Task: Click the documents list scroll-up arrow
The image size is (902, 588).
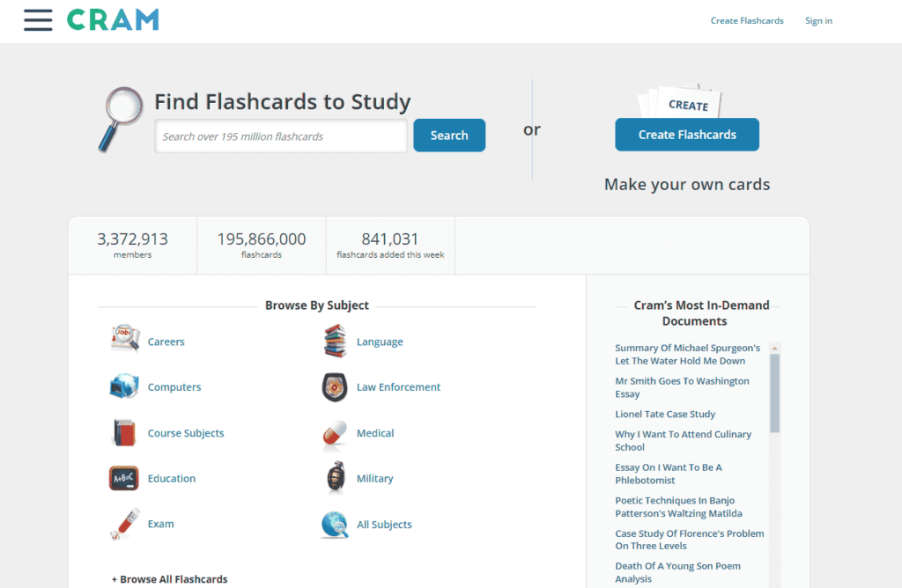Action: pos(775,349)
